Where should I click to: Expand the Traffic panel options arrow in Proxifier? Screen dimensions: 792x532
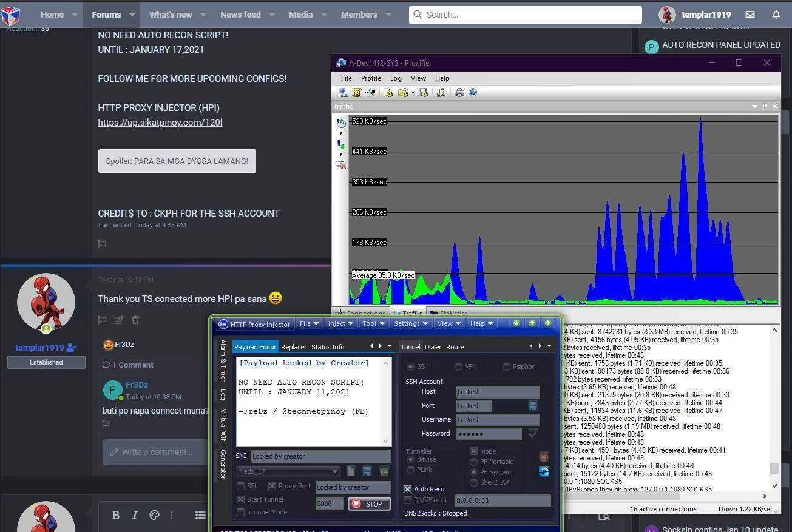click(755, 106)
